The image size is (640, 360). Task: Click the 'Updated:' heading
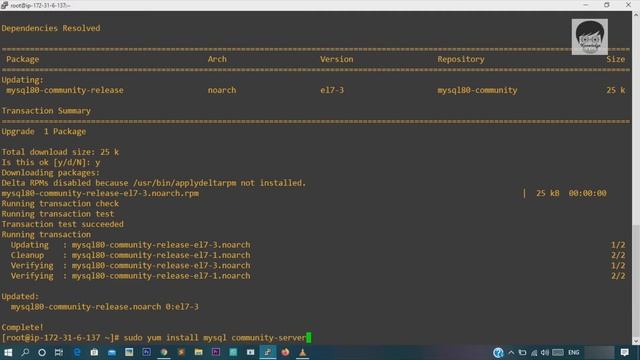[20, 296]
